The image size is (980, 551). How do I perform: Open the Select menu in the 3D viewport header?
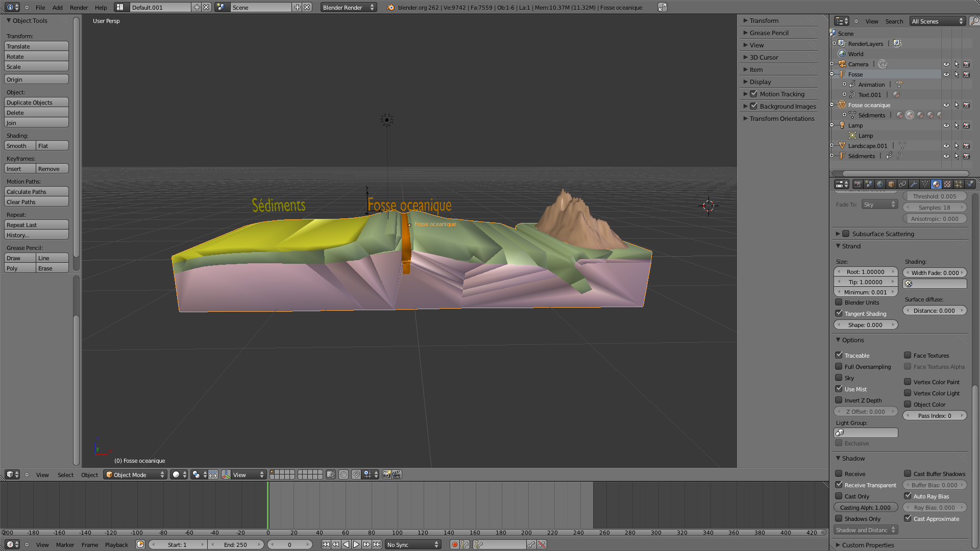pos(65,474)
